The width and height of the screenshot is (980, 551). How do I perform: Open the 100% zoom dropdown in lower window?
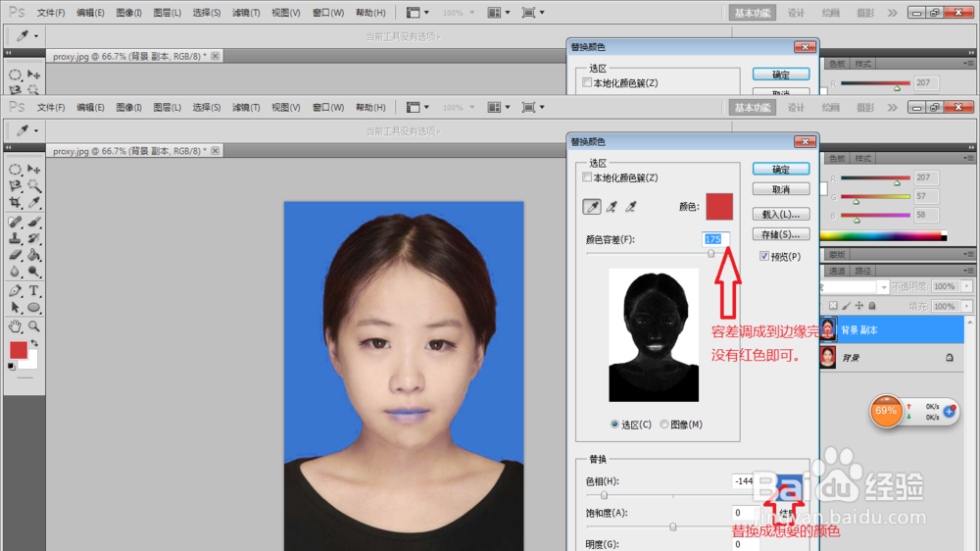(x=472, y=108)
